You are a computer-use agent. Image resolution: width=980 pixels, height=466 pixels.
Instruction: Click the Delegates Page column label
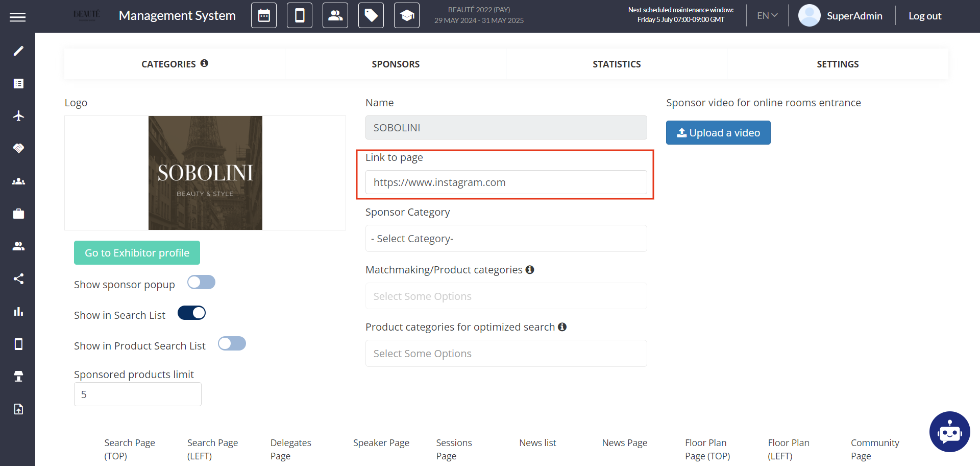tap(290, 449)
